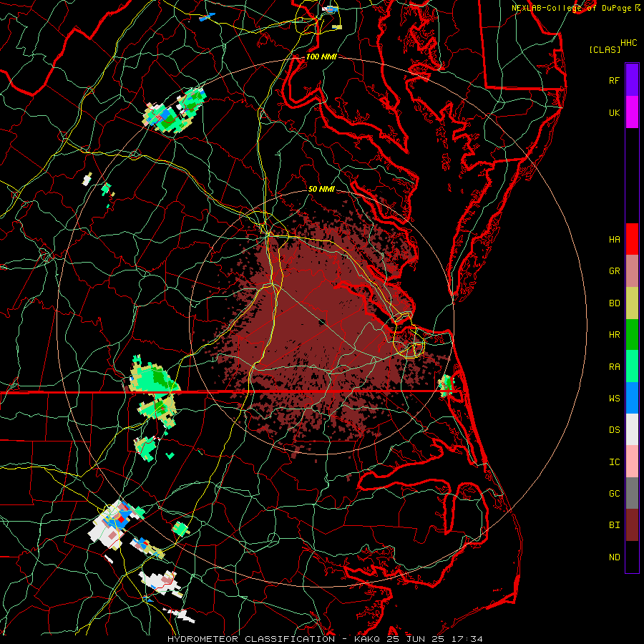This screenshot has width=644, height=644.
Task: Click the 100 NMI range ring label
Action: pos(321,57)
